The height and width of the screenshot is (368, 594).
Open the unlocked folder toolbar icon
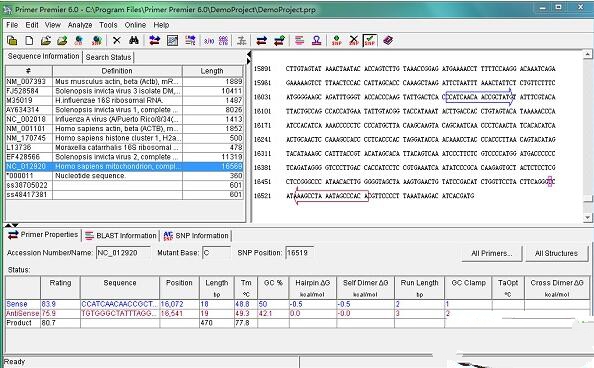coord(45,40)
